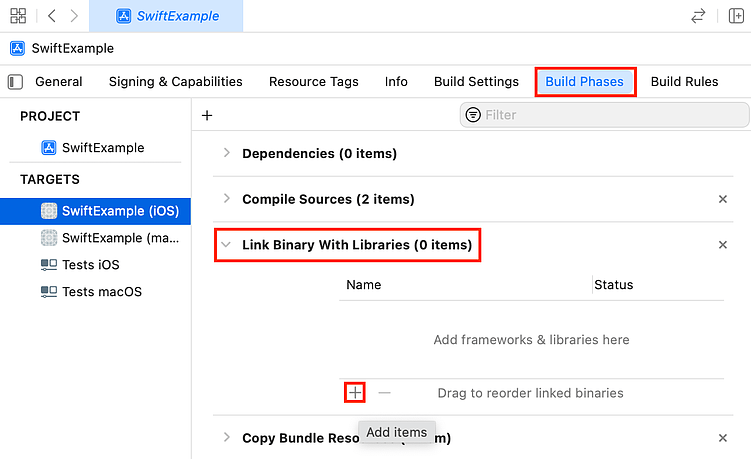Collapse Link Binary With Libraries section

point(226,245)
